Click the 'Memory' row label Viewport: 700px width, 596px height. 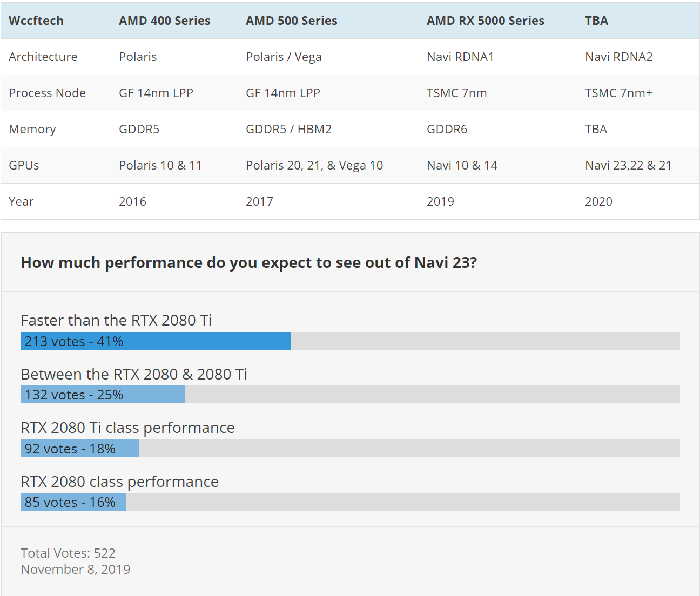(56, 129)
